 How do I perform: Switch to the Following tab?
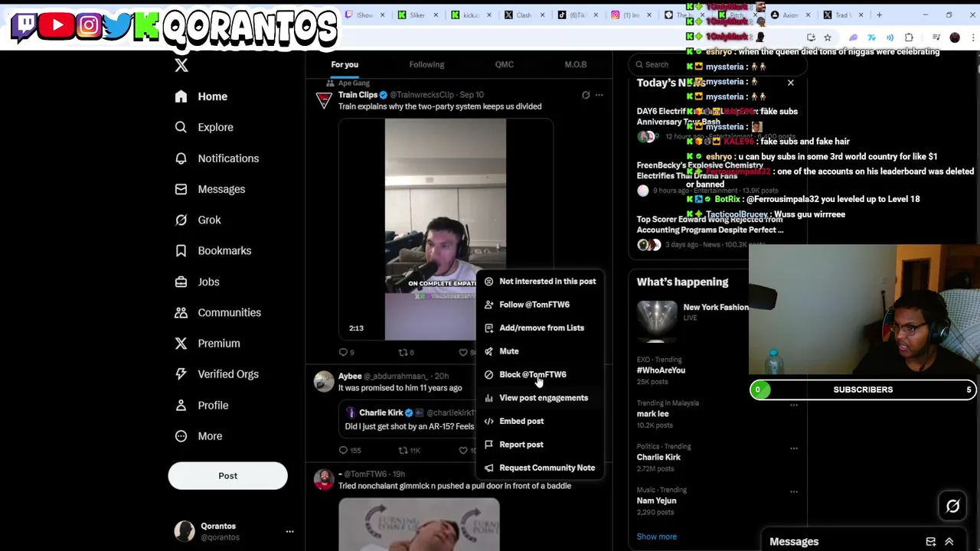pos(426,64)
